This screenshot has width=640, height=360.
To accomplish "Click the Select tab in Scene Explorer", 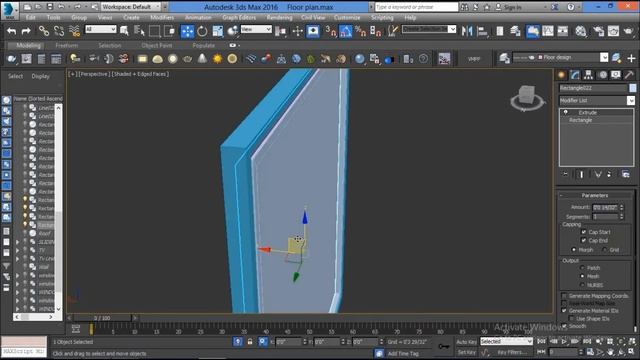I will (16, 76).
